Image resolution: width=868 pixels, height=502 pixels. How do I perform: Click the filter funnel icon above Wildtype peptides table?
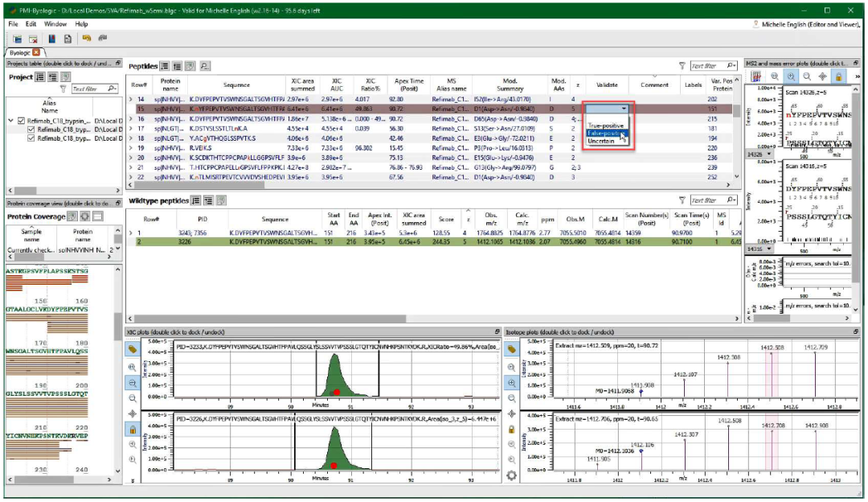[x=682, y=200]
